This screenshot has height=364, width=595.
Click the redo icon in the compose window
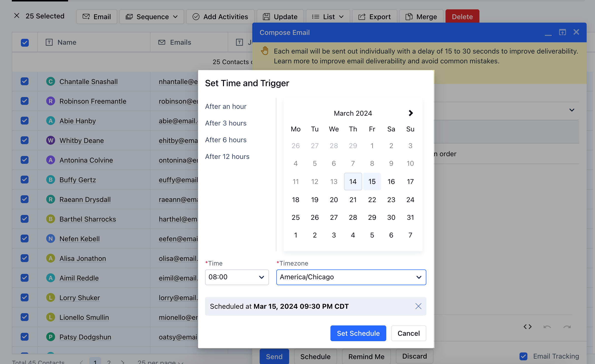pyautogui.click(x=567, y=327)
